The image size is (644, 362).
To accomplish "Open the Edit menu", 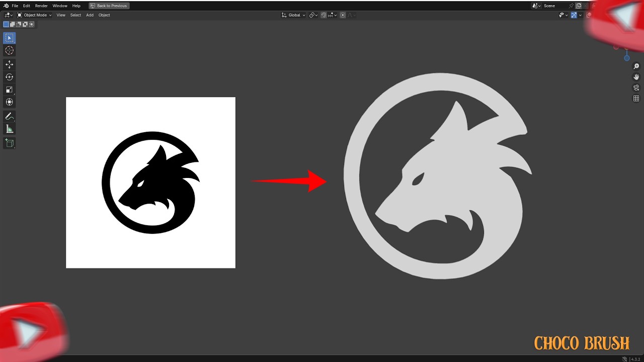I will point(27,6).
